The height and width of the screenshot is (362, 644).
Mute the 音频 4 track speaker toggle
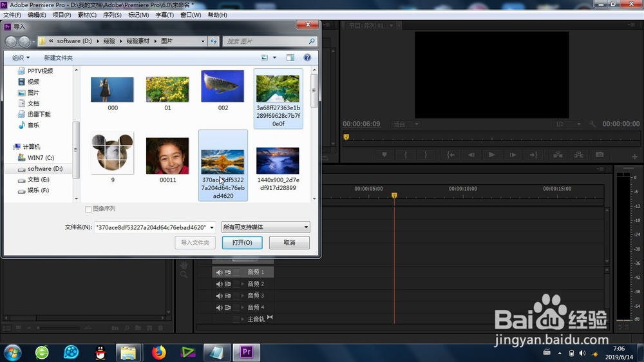(x=220, y=307)
